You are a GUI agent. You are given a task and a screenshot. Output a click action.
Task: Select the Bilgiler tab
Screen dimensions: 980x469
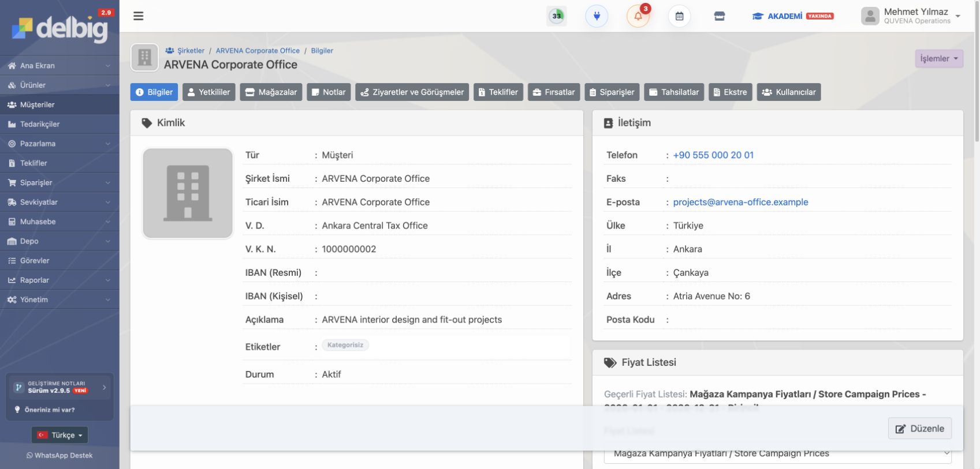(154, 92)
